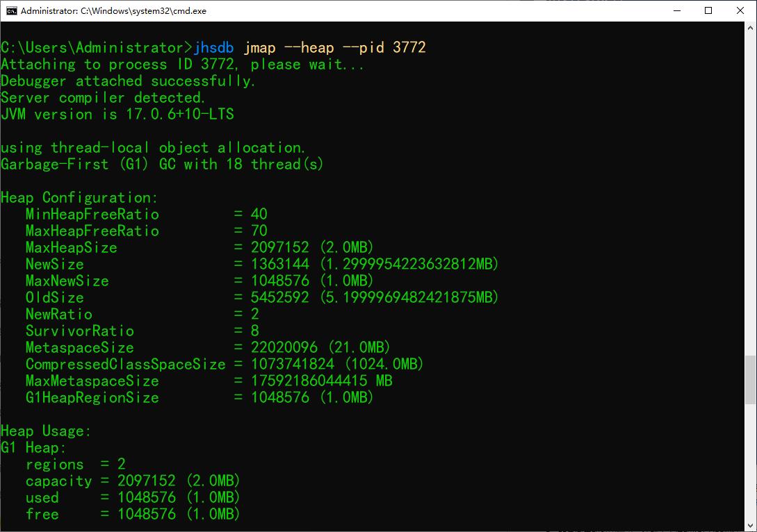Click the scrollbar up arrow
Image resolution: width=757 pixels, height=532 pixels.
(x=750, y=28)
